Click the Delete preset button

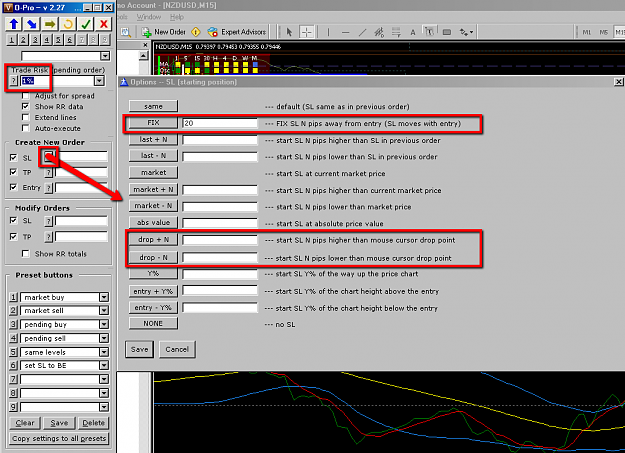tap(94, 423)
